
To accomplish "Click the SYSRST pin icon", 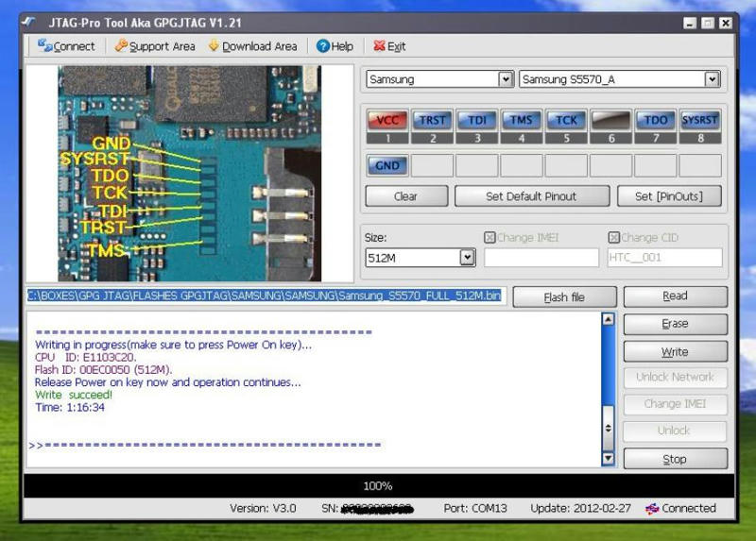I will [x=699, y=120].
